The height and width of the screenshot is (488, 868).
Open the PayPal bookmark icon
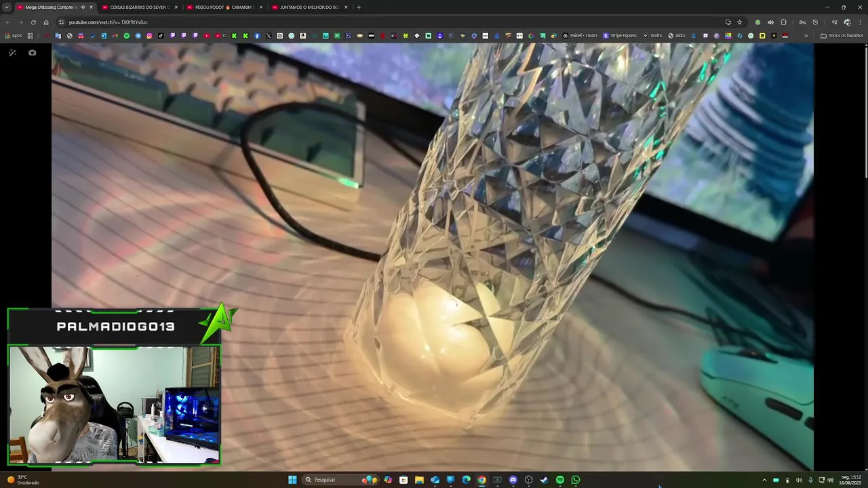coord(92,35)
